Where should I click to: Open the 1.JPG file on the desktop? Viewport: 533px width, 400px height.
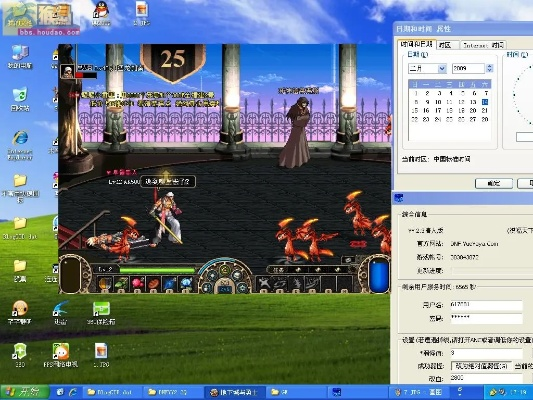coord(101,355)
